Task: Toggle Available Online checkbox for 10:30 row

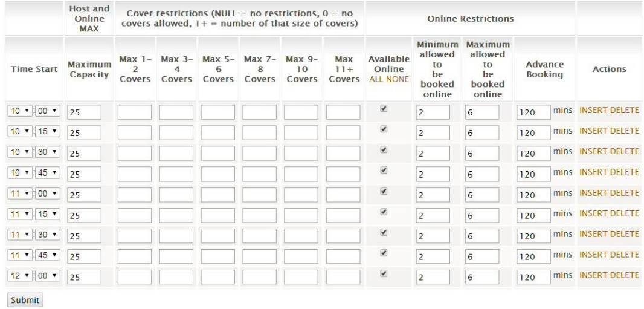Action: pyautogui.click(x=383, y=151)
